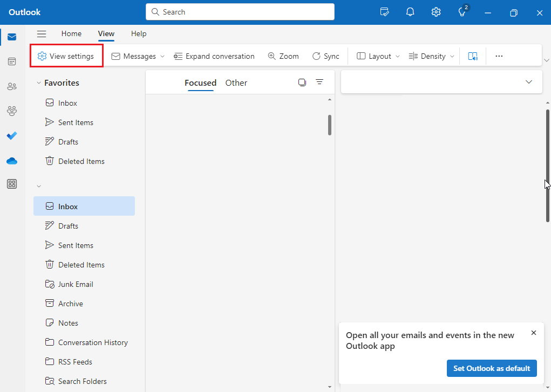
Task: Collapse the Favorites section
Action: click(x=38, y=82)
